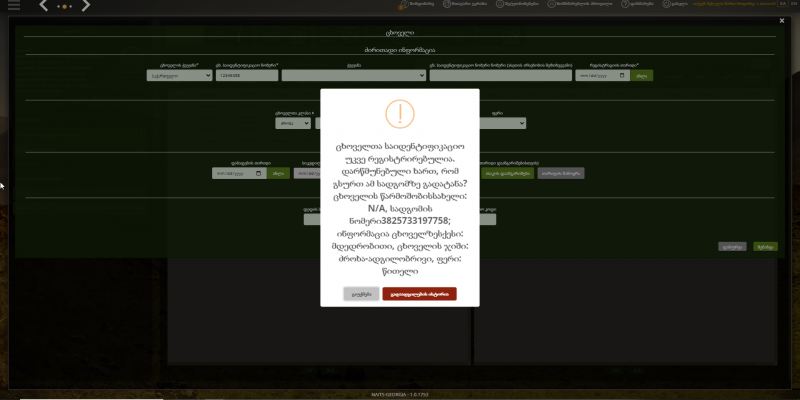The width and height of the screenshot is (800, 400).
Task: Click the green today button beside registration date
Action: (x=642, y=76)
